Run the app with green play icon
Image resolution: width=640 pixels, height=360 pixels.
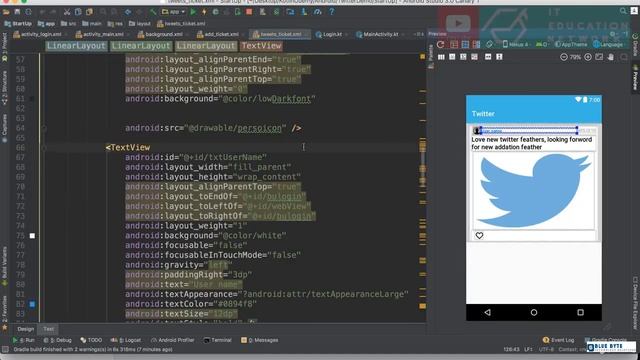pos(193,12)
